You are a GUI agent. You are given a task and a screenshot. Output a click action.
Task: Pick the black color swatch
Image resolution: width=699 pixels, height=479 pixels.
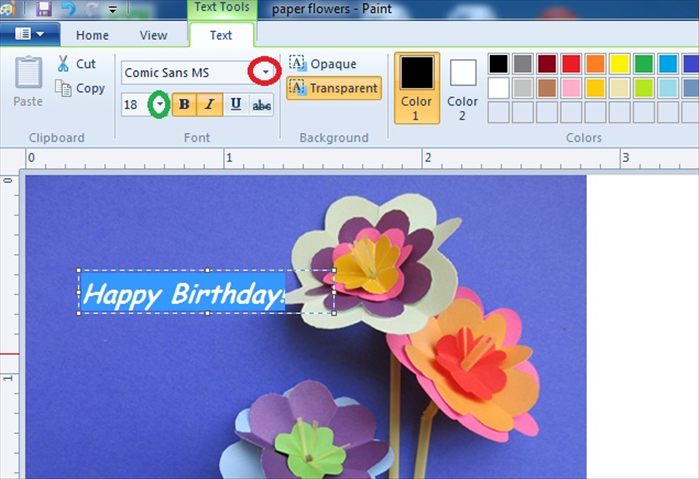click(498, 64)
